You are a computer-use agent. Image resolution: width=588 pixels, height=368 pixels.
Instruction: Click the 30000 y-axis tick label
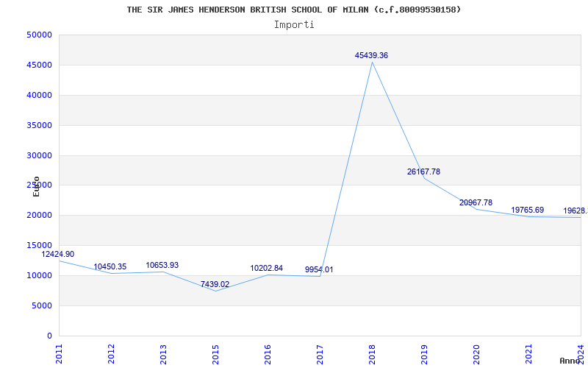(39, 155)
